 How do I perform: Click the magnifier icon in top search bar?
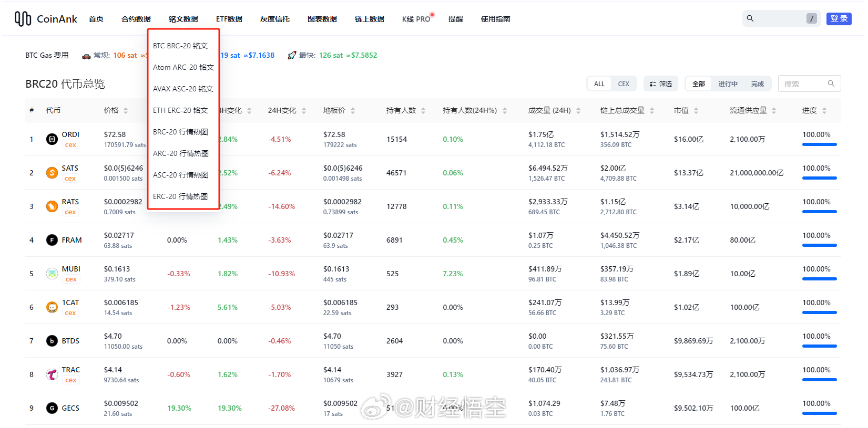(x=750, y=18)
